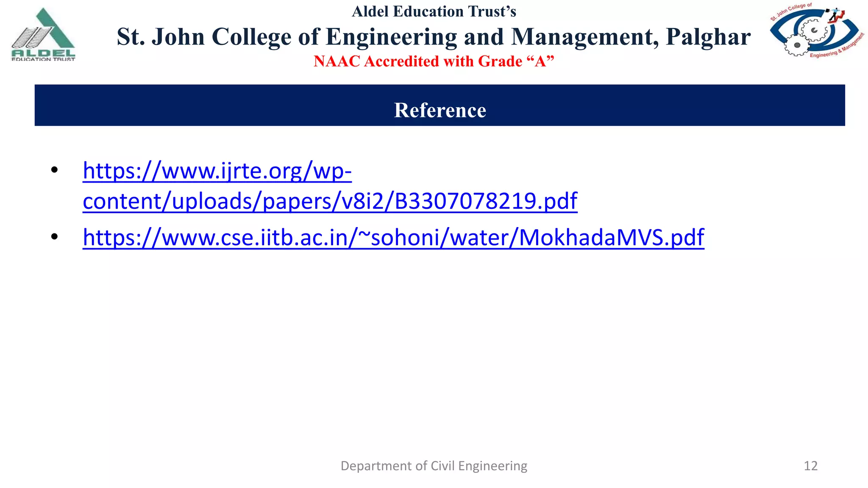Viewport: 868px width, 488px height.
Task: Select the red NAAC Accredited with Grade A text
Action: [434, 61]
